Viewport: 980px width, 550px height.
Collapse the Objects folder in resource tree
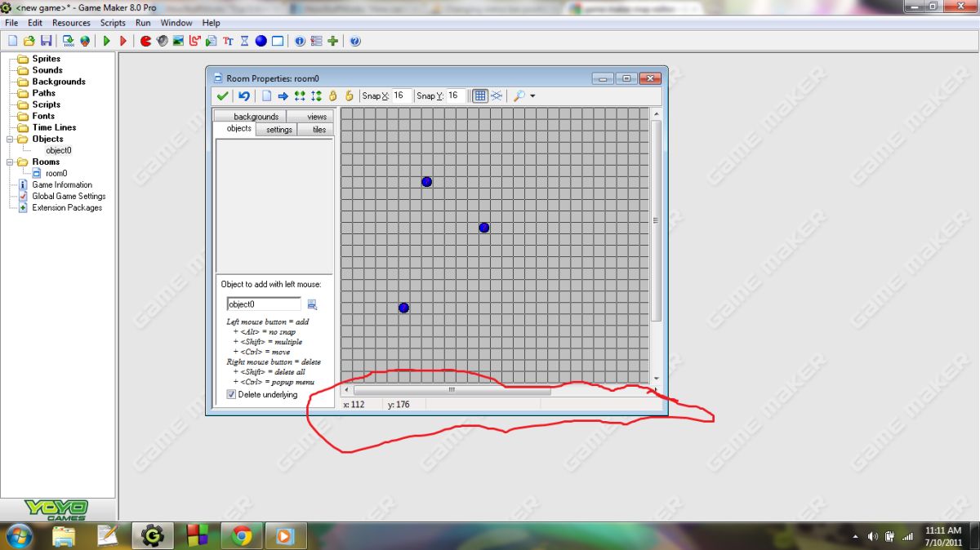(x=11, y=140)
